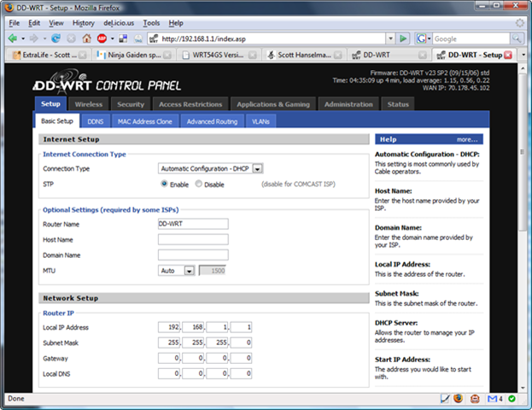Open the File menu
Viewport: 532px width, 410px height.
tap(14, 23)
